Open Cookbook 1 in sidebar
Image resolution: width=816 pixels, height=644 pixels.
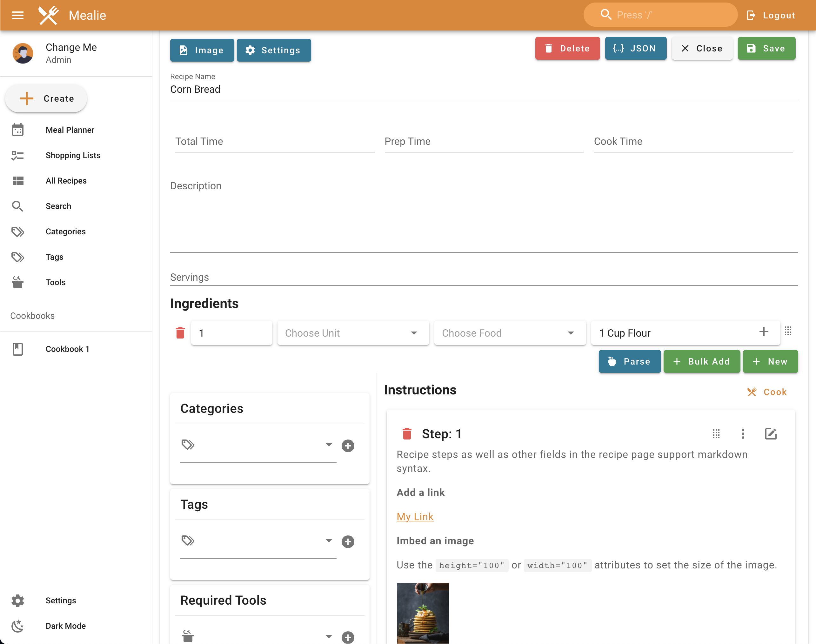67,349
